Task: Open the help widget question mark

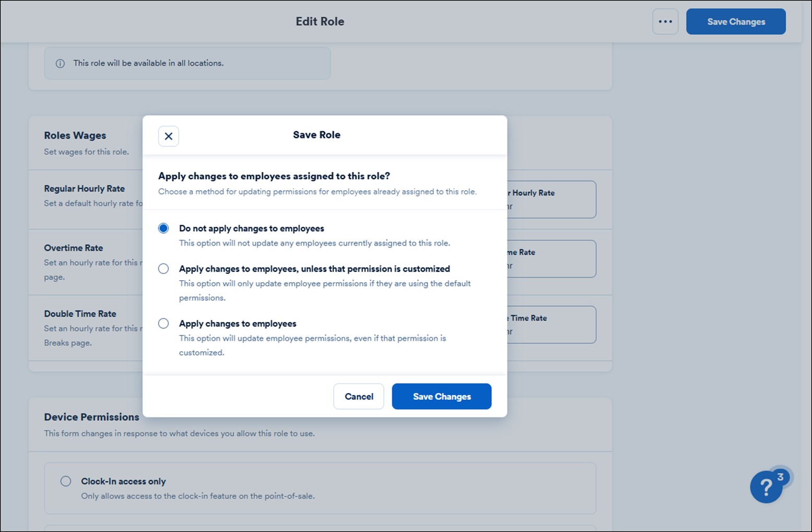Action: 766,487
